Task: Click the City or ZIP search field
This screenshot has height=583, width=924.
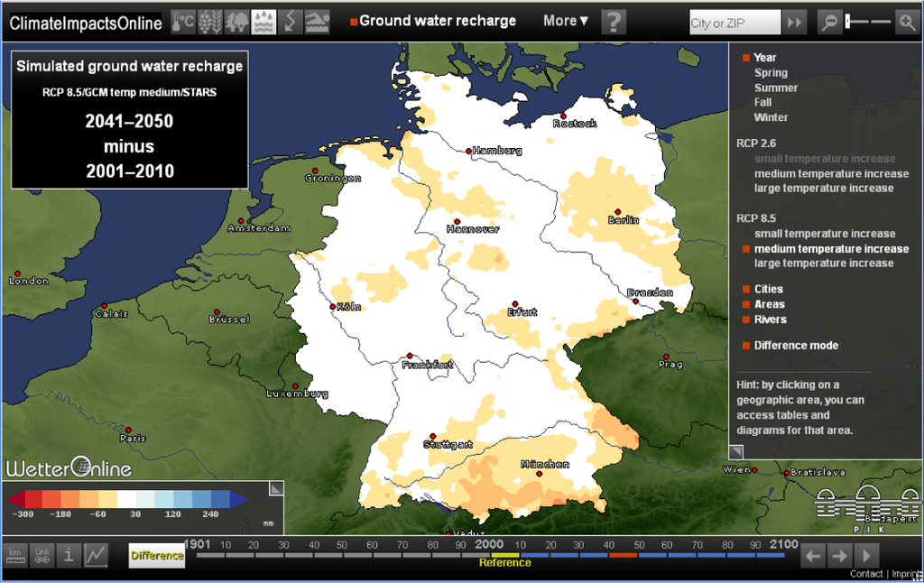Action: click(733, 23)
